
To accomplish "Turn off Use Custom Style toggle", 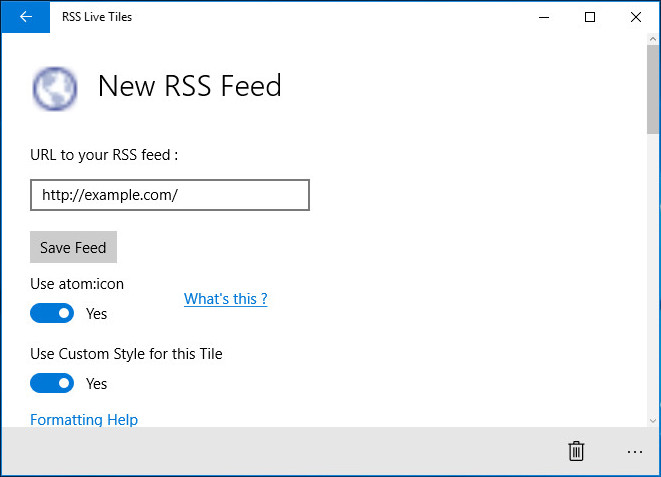I will (52, 383).
